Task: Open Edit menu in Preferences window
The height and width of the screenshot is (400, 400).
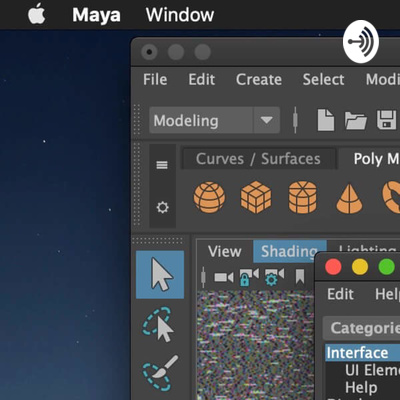Action: tap(340, 294)
